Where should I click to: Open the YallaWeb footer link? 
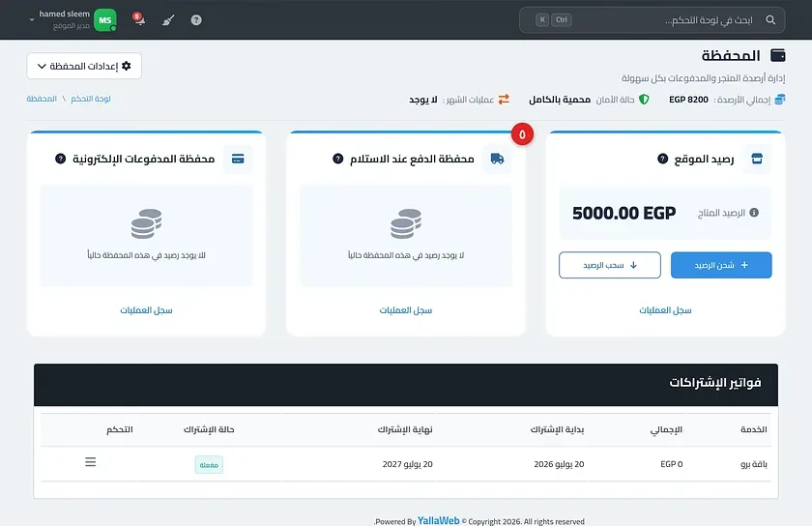point(438,520)
